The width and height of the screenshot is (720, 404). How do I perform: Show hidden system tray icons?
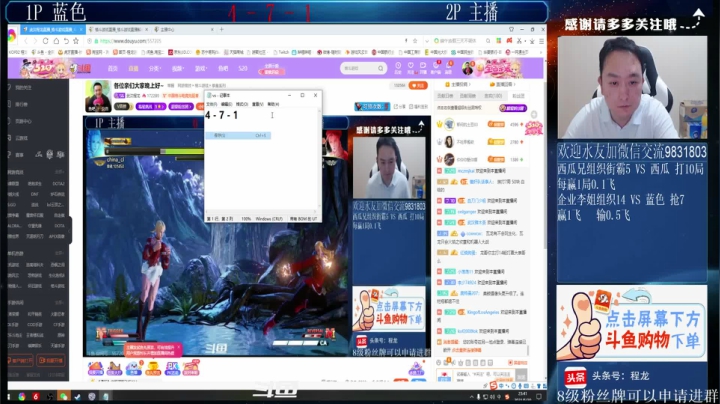472,396
